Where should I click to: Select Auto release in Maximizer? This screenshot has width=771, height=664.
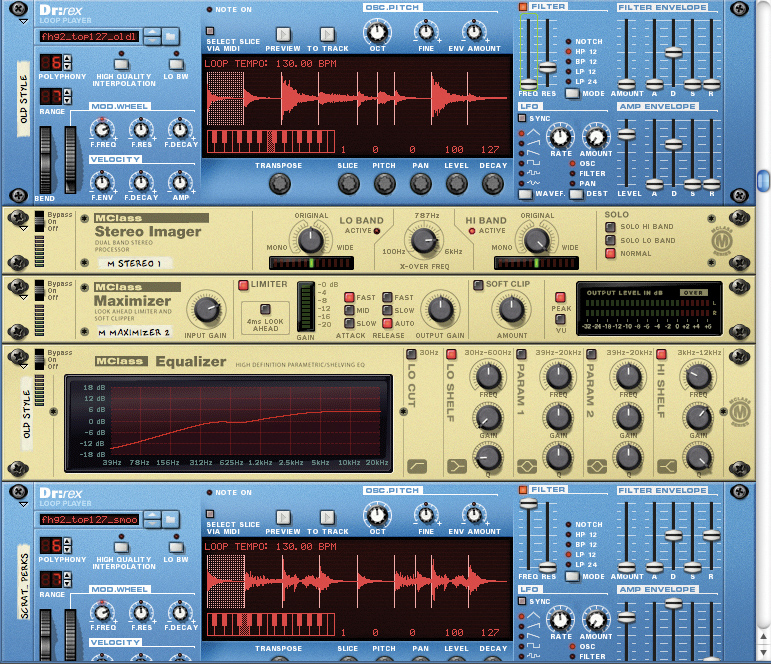(387, 323)
